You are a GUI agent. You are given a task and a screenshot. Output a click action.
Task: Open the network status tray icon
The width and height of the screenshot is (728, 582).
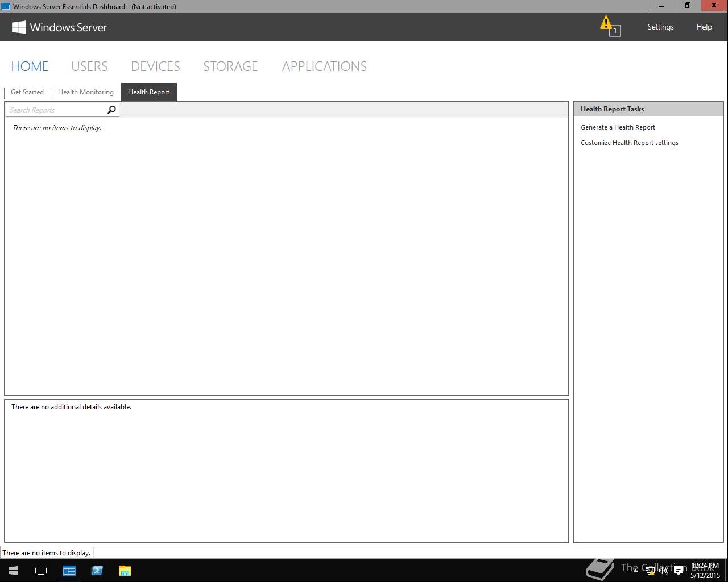click(x=650, y=571)
